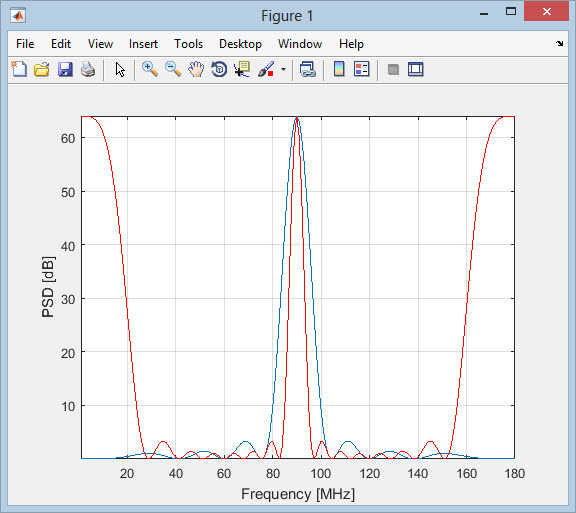Click the Link Plot icon
This screenshot has width=576, height=513.
(x=307, y=69)
